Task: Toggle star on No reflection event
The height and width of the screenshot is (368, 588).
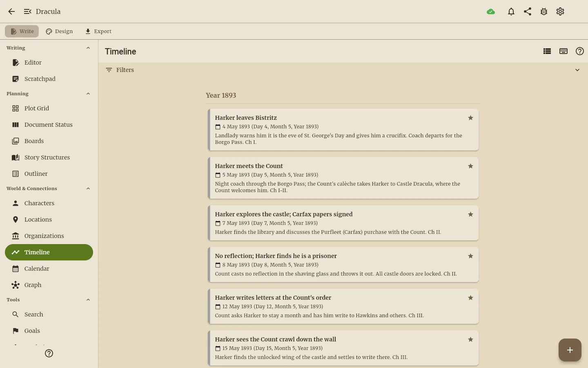Action: click(x=470, y=256)
